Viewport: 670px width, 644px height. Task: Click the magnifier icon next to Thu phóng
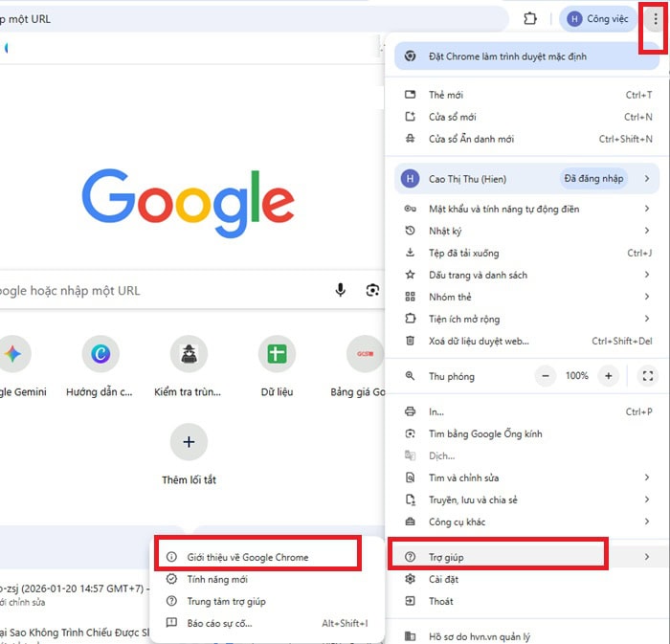(x=410, y=376)
